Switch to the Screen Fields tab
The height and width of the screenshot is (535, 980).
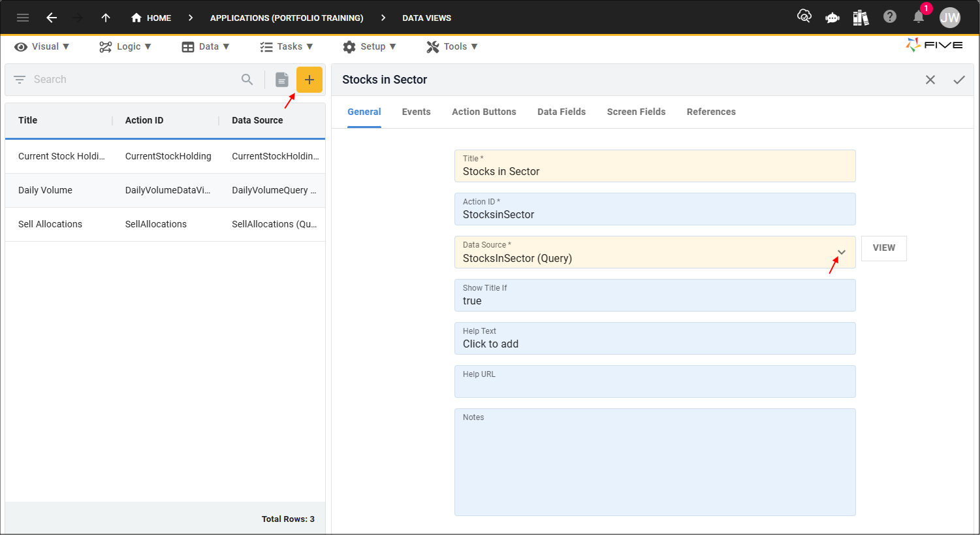[637, 112]
